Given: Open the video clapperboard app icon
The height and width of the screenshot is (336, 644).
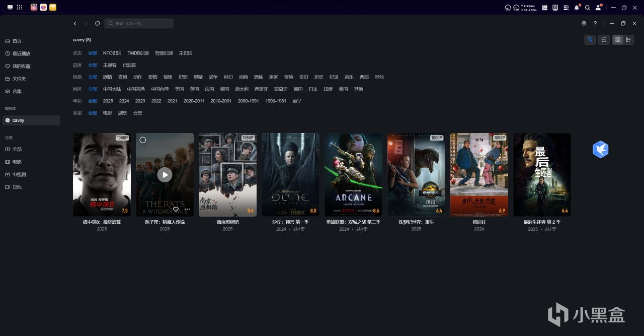Looking at the screenshot, I should click(x=34, y=8).
